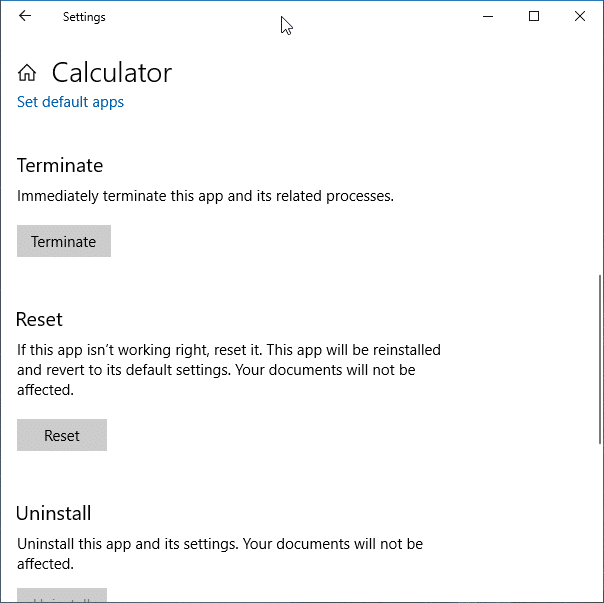Maximize the Settings window

click(534, 16)
